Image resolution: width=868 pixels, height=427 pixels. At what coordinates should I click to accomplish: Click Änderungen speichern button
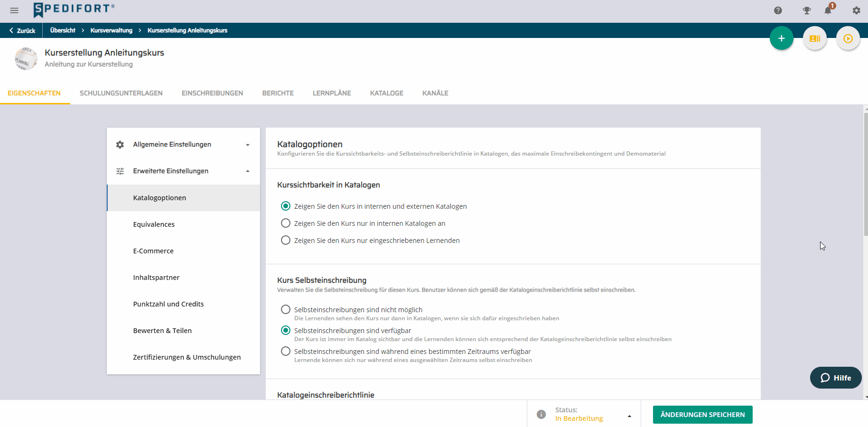click(702, 415)
